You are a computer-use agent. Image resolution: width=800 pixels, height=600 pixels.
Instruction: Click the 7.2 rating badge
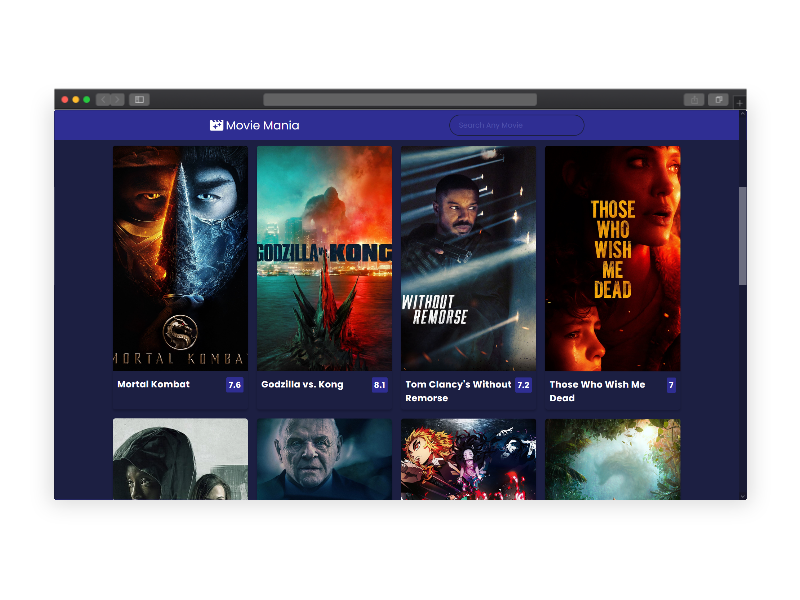[x=523, y=385]
